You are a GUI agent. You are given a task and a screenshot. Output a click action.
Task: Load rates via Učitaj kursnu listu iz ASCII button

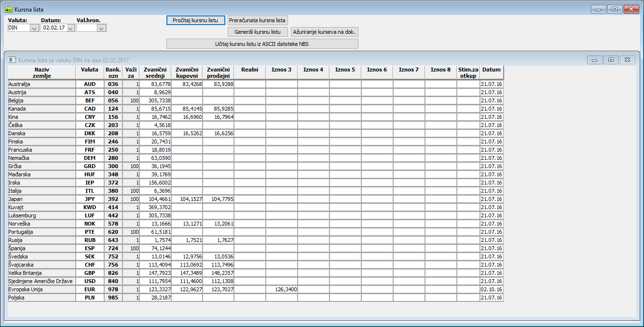pos(262,44)
